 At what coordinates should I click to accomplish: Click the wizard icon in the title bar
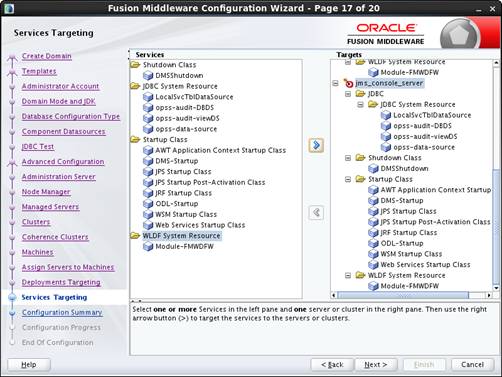tap(9, 8)
